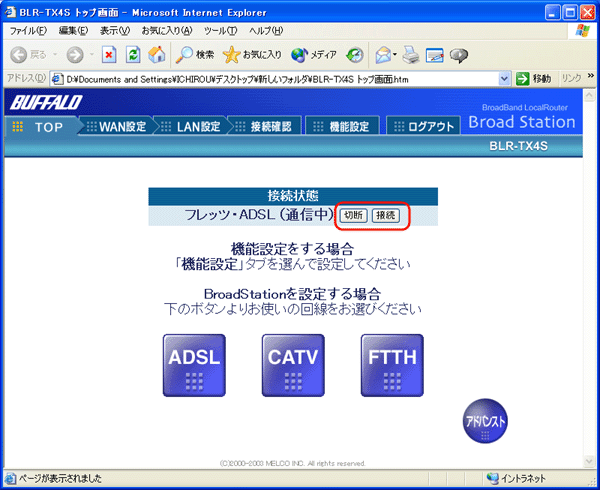The image size is (600, 490).
Task: Open Favorites (お気に入り) star button
Action: (252, 55)
